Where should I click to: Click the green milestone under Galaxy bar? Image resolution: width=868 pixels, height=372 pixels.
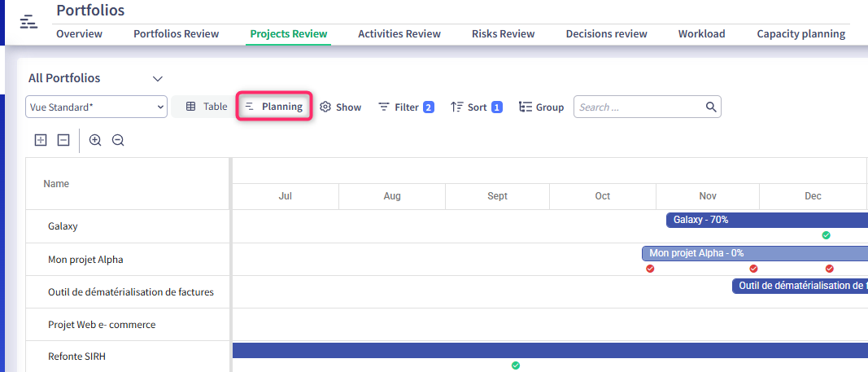826,235
